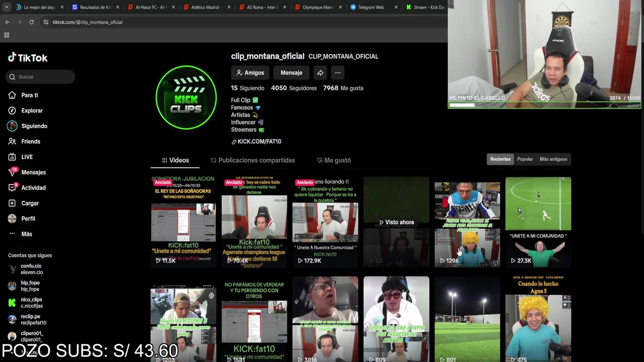The width and height of the screenshot is (644, 362).
Task: Open the video with 475 views
Action: point(538,319)
